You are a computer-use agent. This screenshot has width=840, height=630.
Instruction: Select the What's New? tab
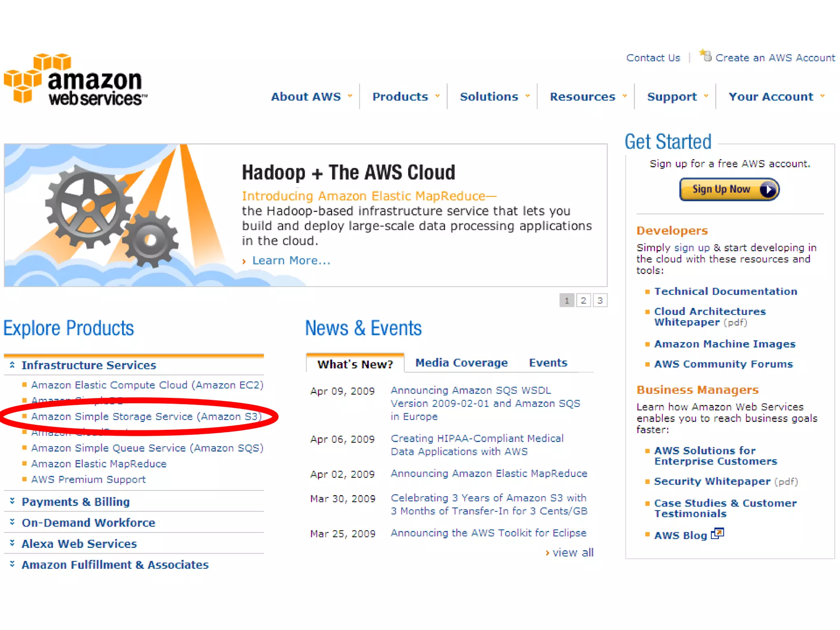click(x=355, y=364)
